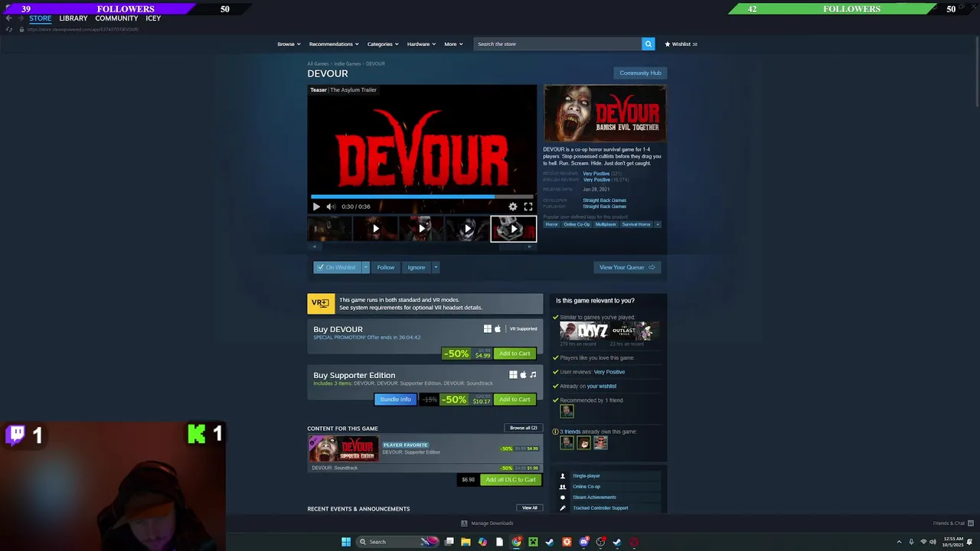Open DEVOUR: Soundtrack DLC row
The height and width of the screenshot is (551, 980).
pyautogui.click(x=425, y=468)
